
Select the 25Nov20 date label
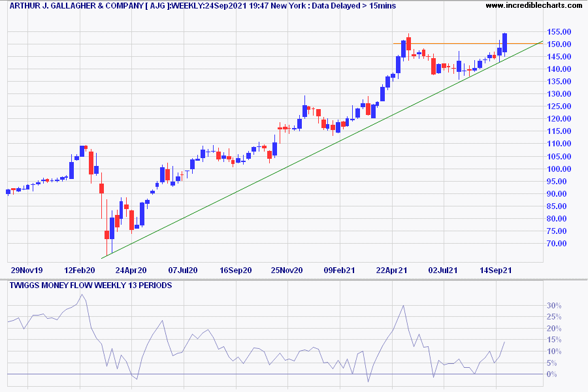287,270
